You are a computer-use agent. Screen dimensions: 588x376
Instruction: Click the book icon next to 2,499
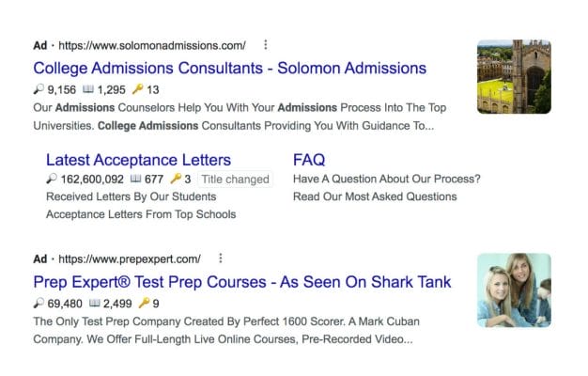coord(95,303)
